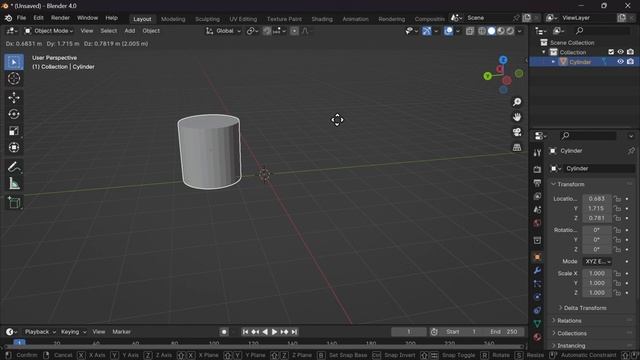Switch to the Sculpting workspace tab

pyautogui.click(x=207, y=19)
